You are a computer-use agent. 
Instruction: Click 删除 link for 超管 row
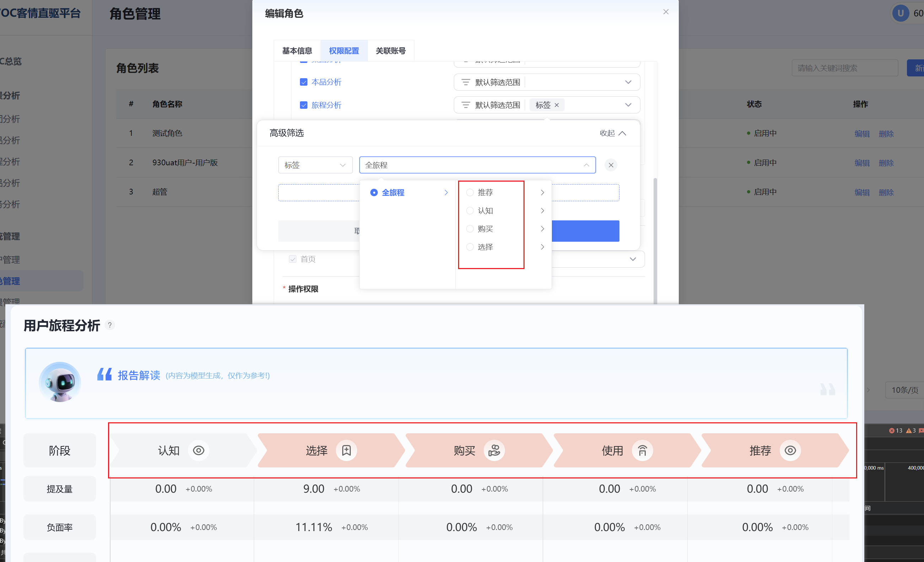tap(886, 192)
